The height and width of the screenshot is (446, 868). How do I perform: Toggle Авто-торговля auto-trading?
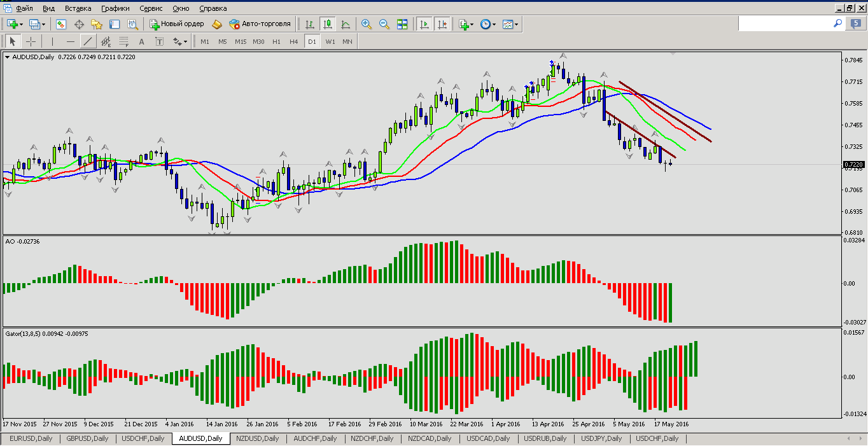[x=260, y=24]
